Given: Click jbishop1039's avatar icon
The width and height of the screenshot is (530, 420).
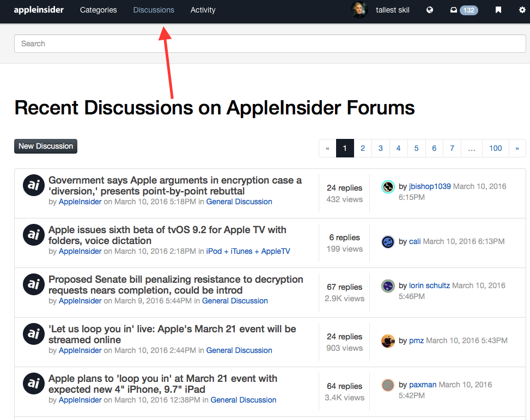Looking at the screenshot, I should tap(388, 187).
